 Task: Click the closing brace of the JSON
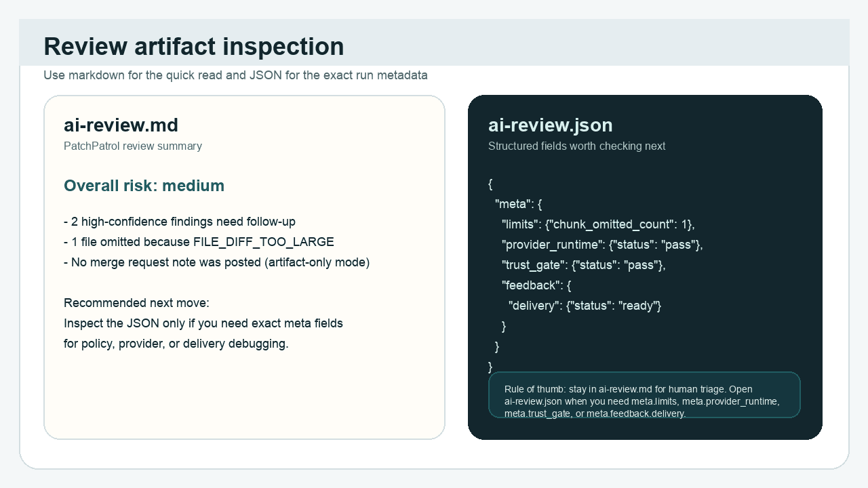[489, 367]
